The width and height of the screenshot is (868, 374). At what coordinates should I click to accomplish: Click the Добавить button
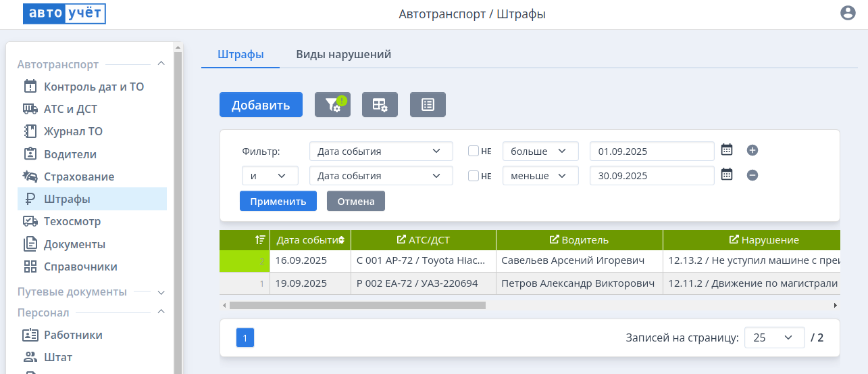point(261,105)
